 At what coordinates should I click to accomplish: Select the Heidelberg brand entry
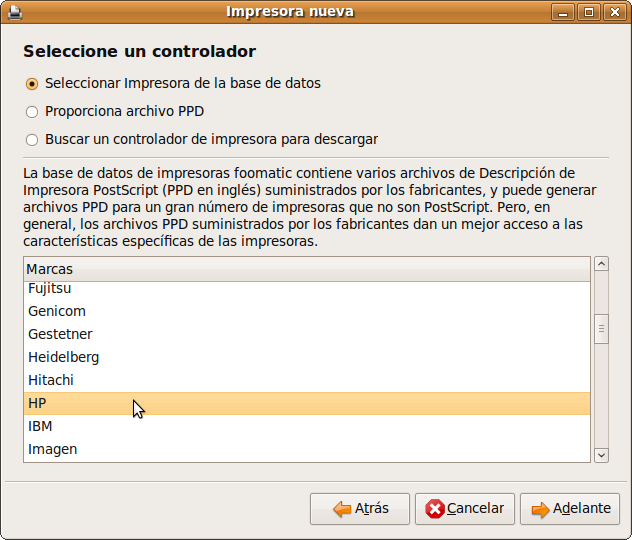click(x=63, y=357)
